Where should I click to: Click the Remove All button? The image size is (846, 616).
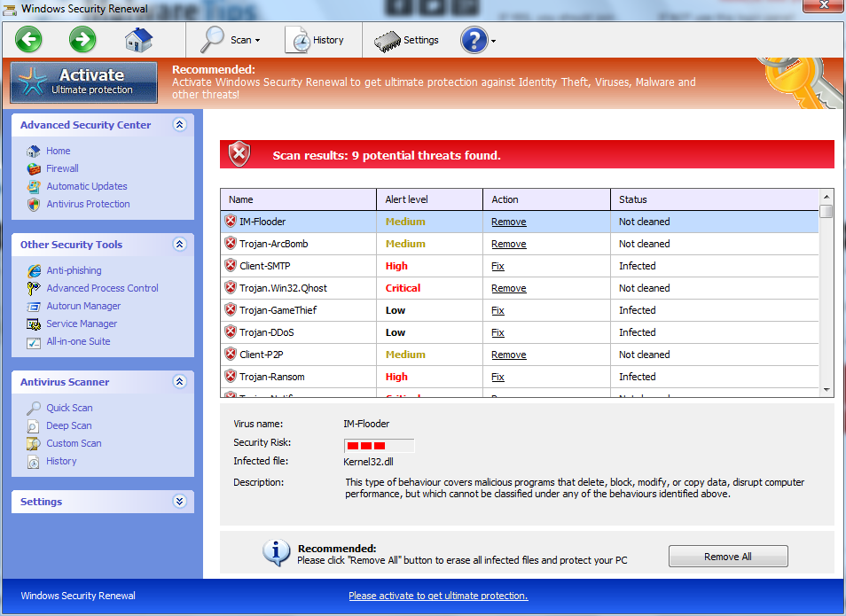tap(728, 556)
